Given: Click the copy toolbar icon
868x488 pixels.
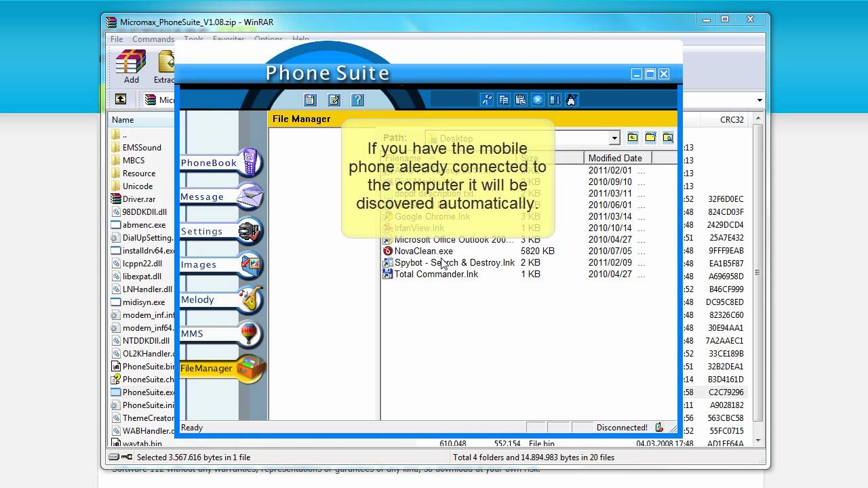Looking at the screenshot, I should pos(504,100).
